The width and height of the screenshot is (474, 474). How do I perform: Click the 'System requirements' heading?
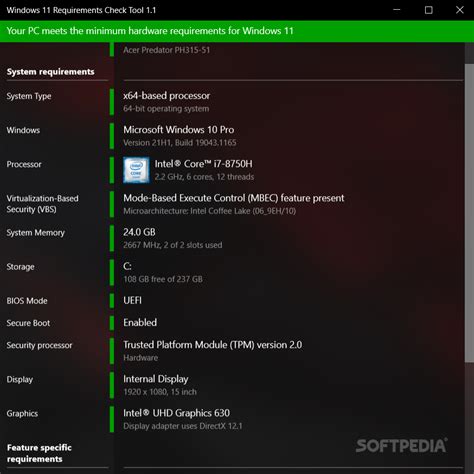(51, 72)
